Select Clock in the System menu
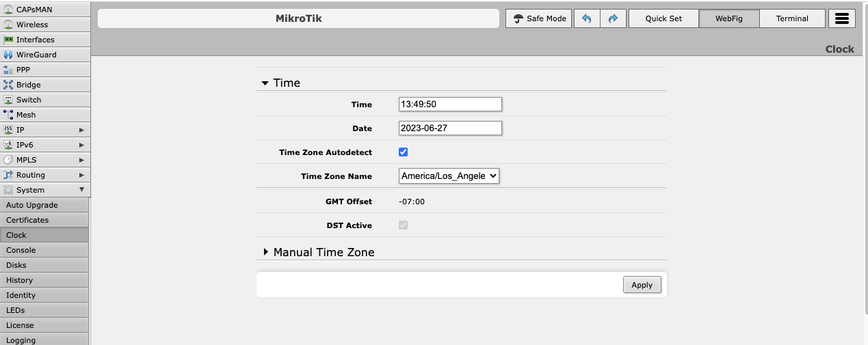This screenshot has height=345, width=868. tap(44, 235)
